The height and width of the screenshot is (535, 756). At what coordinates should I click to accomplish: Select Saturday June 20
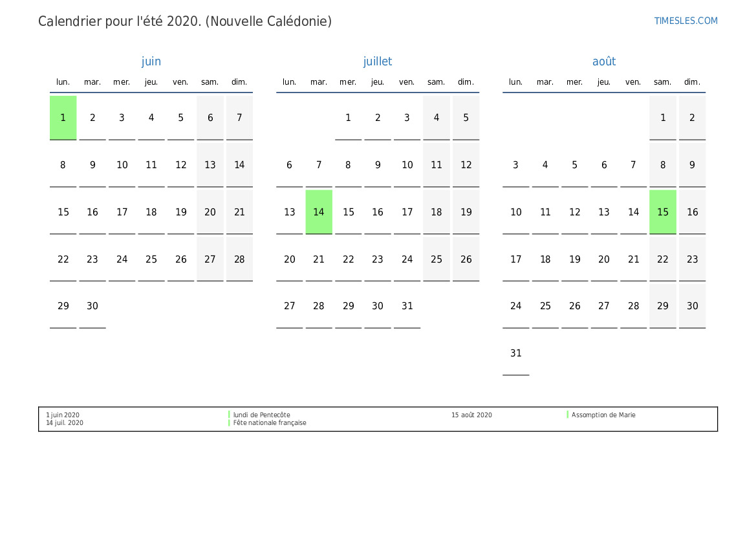click(x=210, y=212)
